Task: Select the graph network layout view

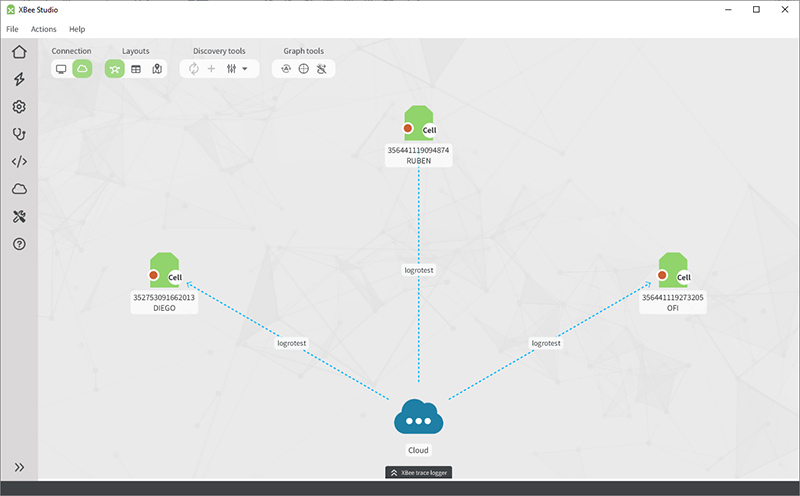Action: tap(115, 69)
